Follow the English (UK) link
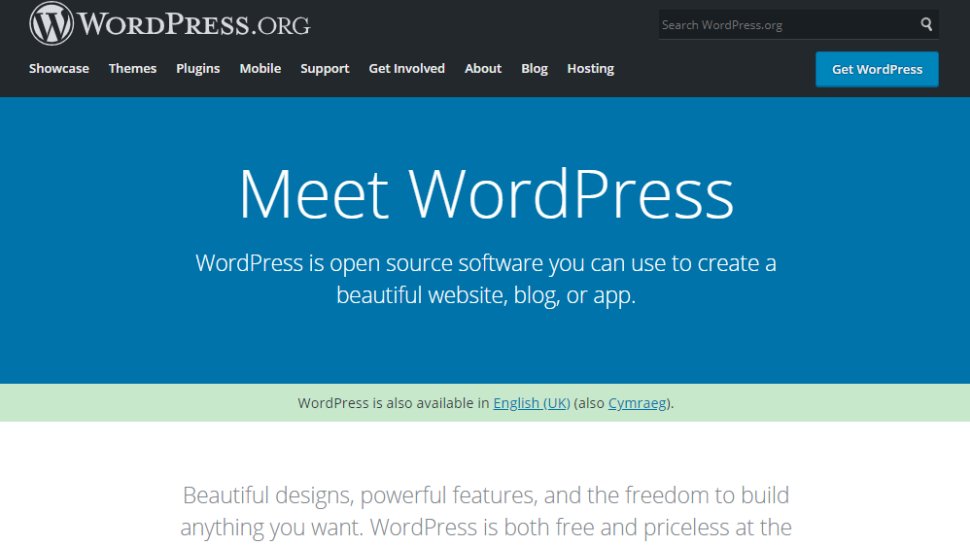Screen dimensions: 970x545 tap(531, 403)
